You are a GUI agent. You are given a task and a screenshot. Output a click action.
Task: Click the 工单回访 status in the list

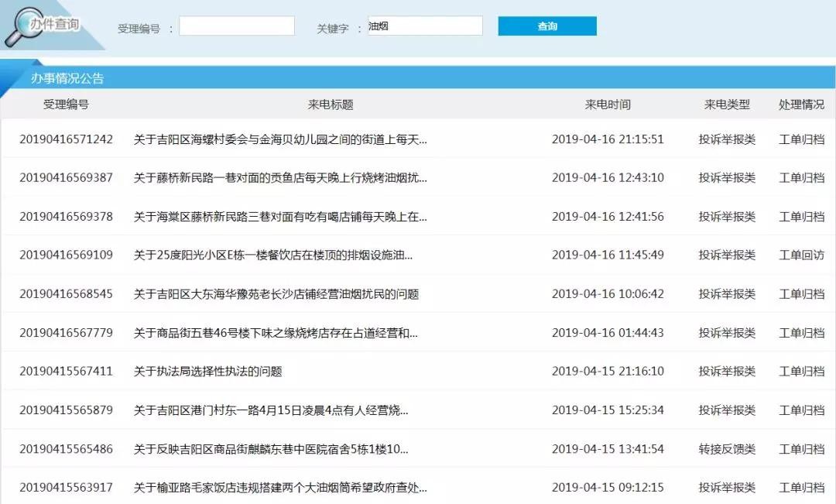(801, 255)
